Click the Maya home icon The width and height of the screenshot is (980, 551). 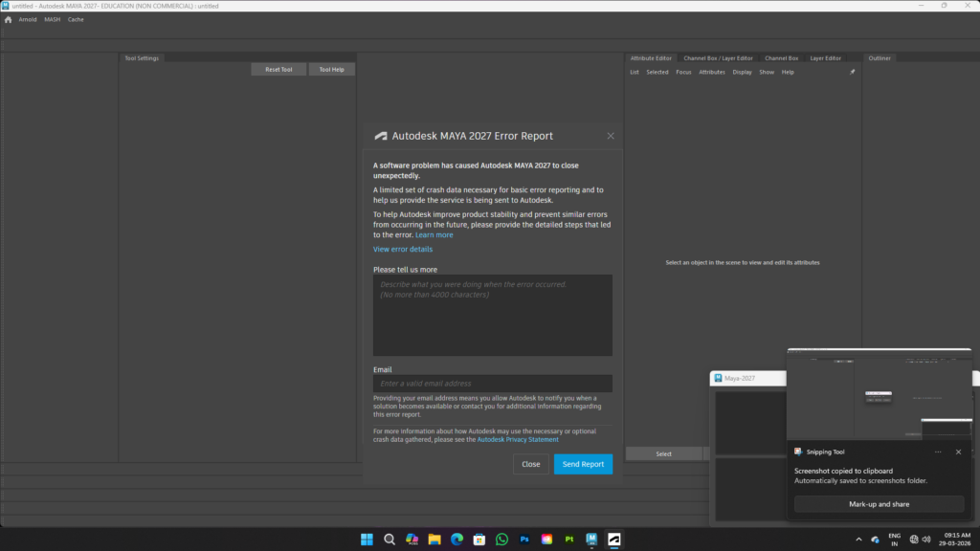(8, 19)
